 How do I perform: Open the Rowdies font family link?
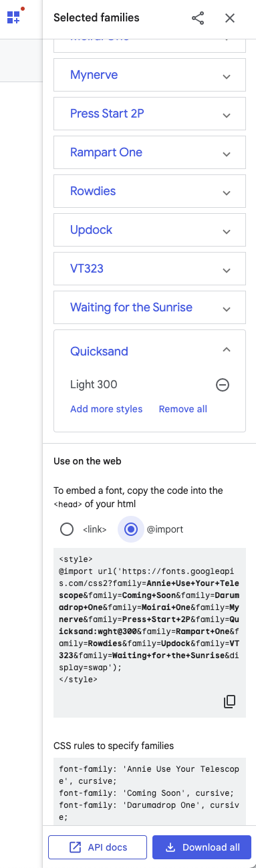pos(93,191)
